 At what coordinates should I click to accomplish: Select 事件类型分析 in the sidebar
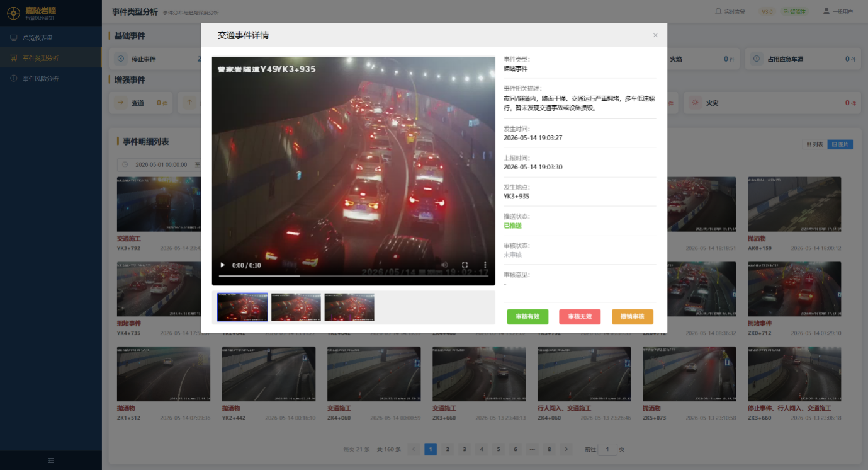[x=50, y=58]
